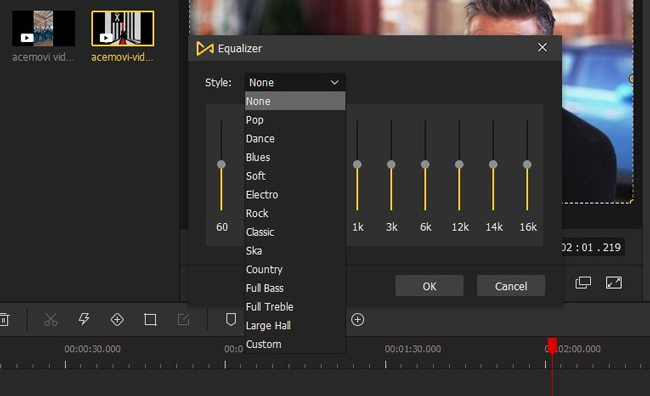Select Soft from the style list
Screen dimensions: 650x396
click(295, 176)
